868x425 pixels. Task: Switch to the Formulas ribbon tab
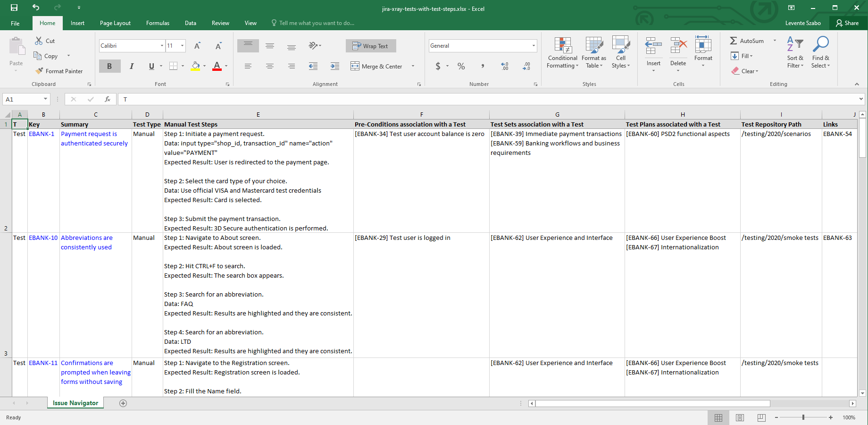tap(158, 23)
